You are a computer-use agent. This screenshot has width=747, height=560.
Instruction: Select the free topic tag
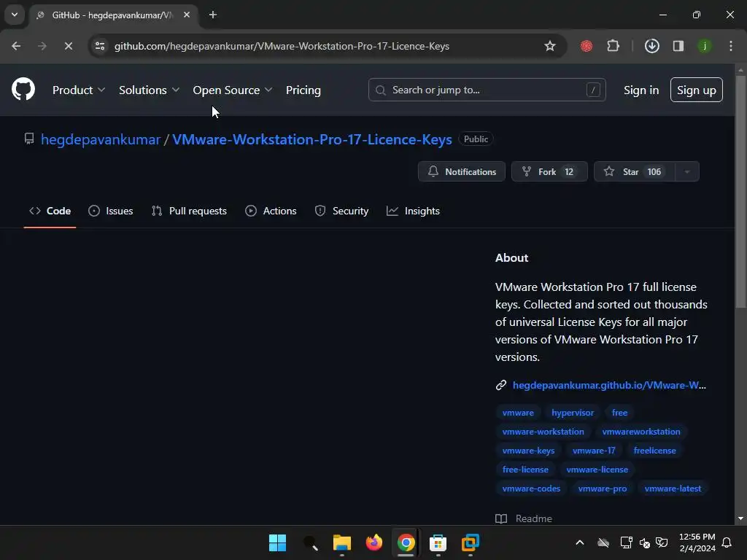coord(619,413)
